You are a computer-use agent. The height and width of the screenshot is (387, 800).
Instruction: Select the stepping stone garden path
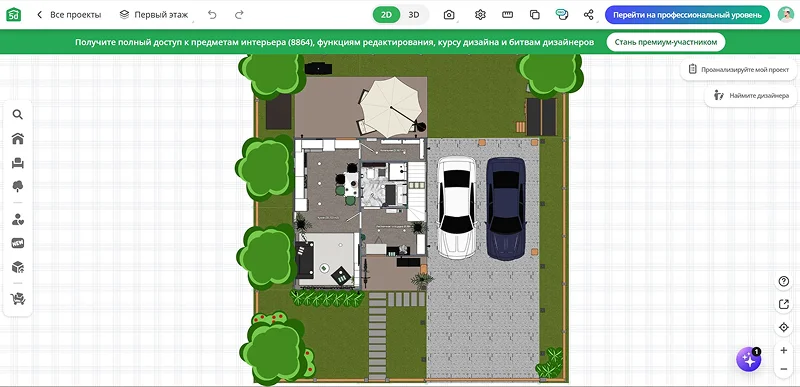(x=378, y=336)
